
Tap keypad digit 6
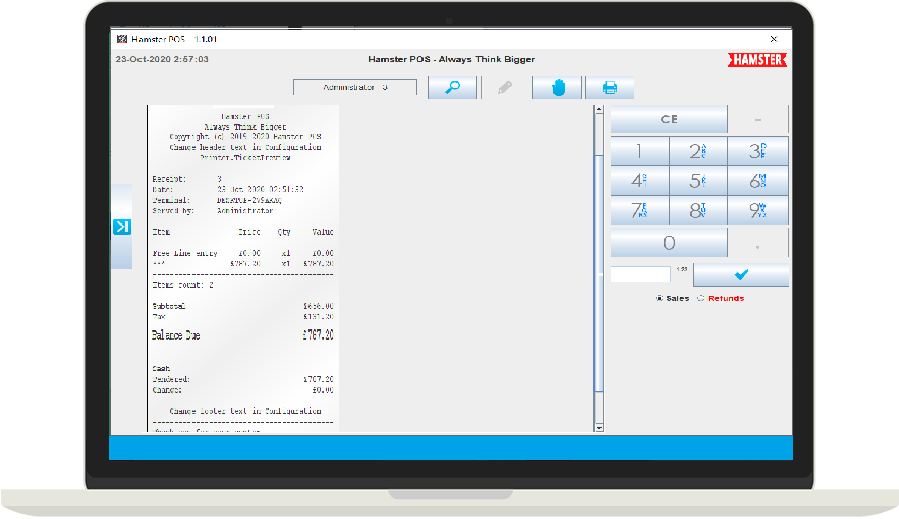point(758,181)
